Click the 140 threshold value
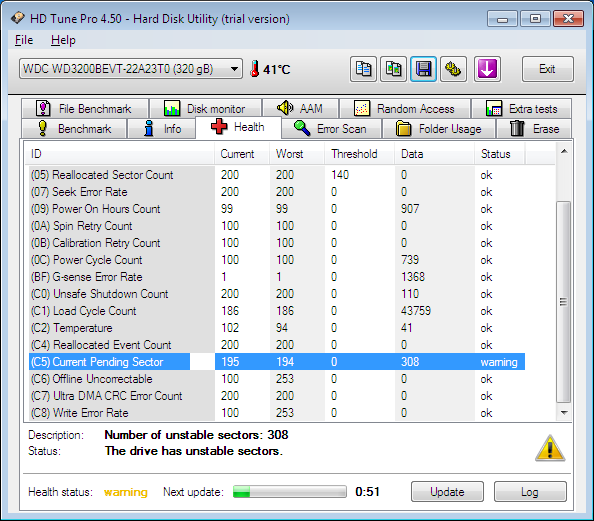The image size is (594, 521). pos(340,175)
